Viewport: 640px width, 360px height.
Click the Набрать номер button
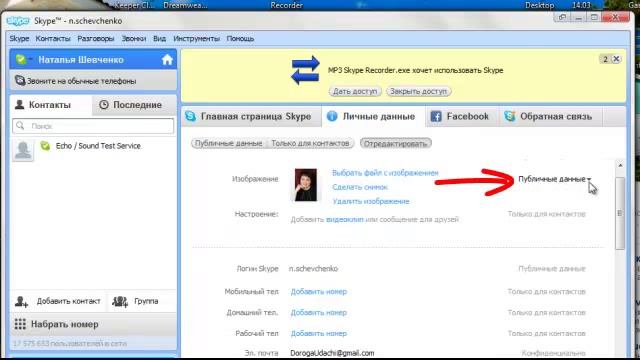click(x=93, y=324)
